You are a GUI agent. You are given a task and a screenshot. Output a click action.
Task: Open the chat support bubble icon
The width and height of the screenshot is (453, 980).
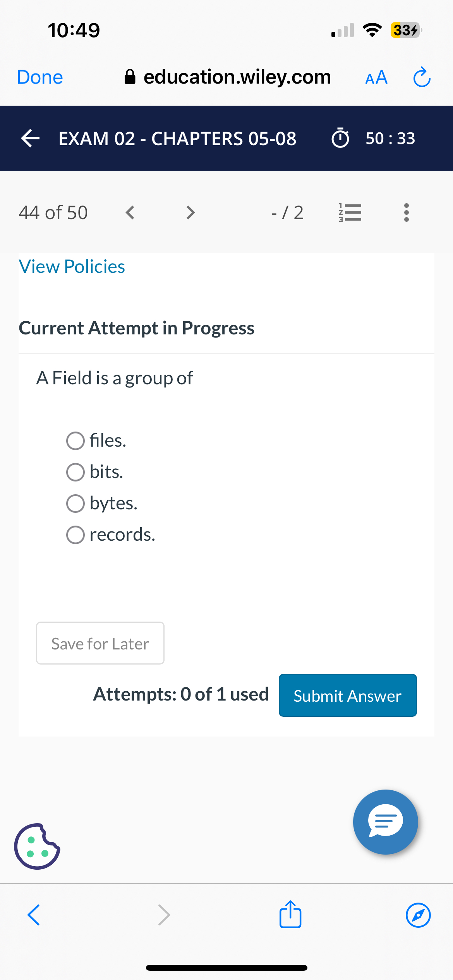point(385,821)
